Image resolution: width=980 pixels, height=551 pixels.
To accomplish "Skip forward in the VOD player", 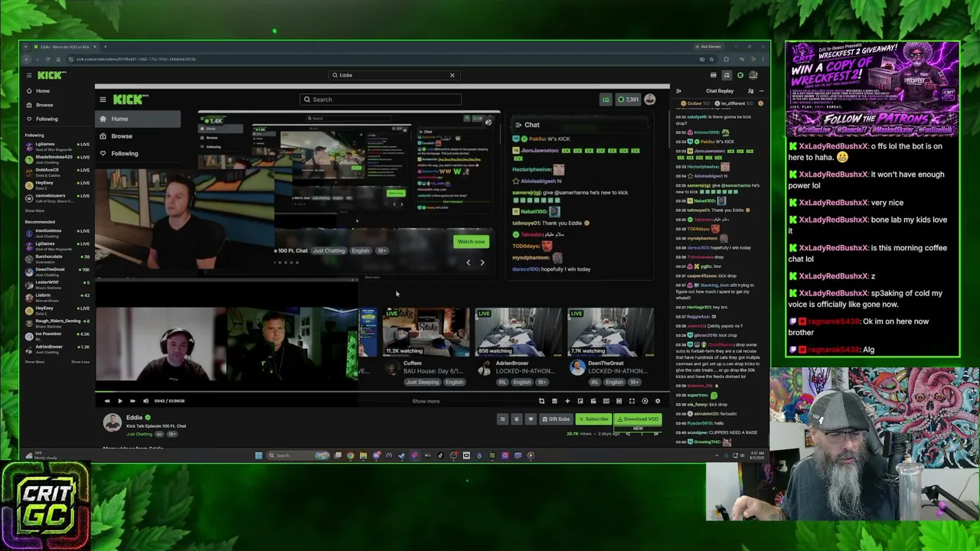I will coord(132,401).
